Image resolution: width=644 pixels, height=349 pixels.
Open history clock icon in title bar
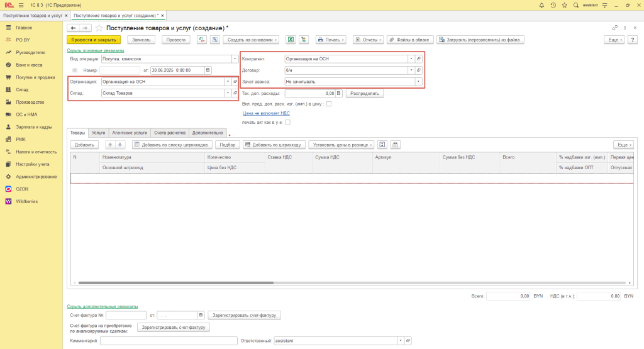553,5
